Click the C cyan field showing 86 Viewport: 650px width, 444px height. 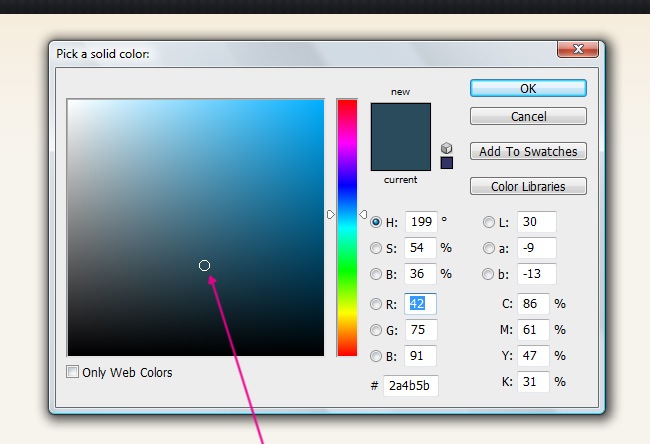click(x=534, y=303)
